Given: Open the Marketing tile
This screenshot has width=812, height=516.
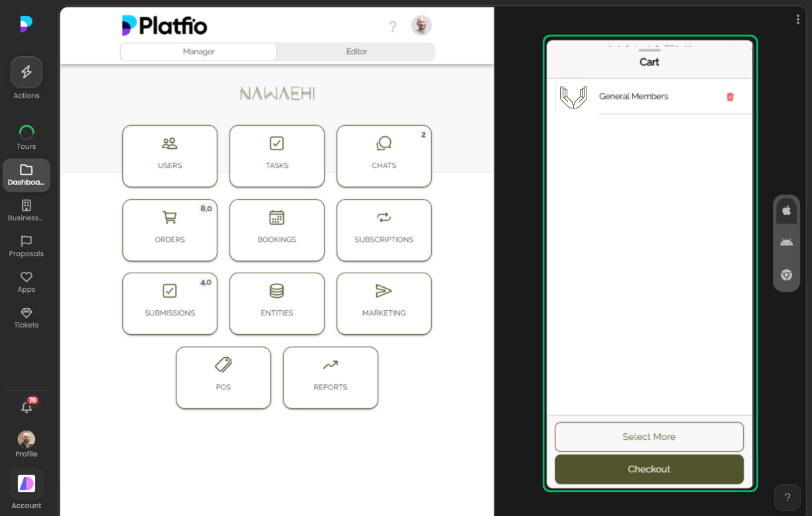Looking at the screenshot, I should 384,304.
